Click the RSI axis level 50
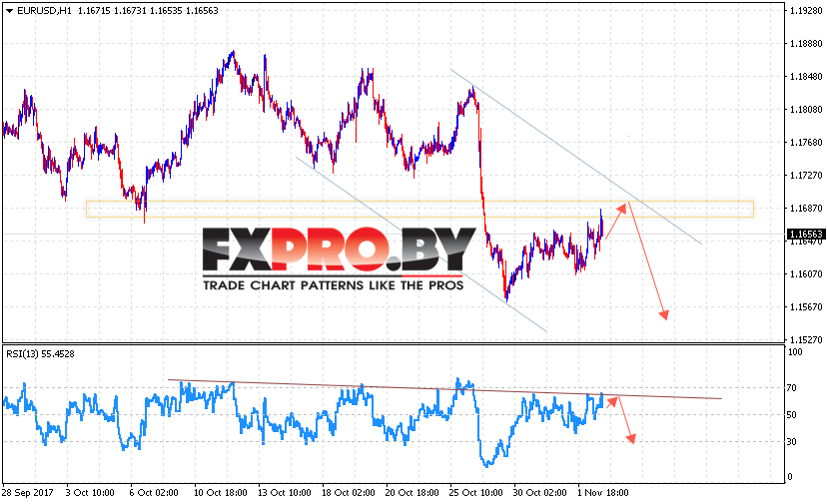 coord(792,415)
